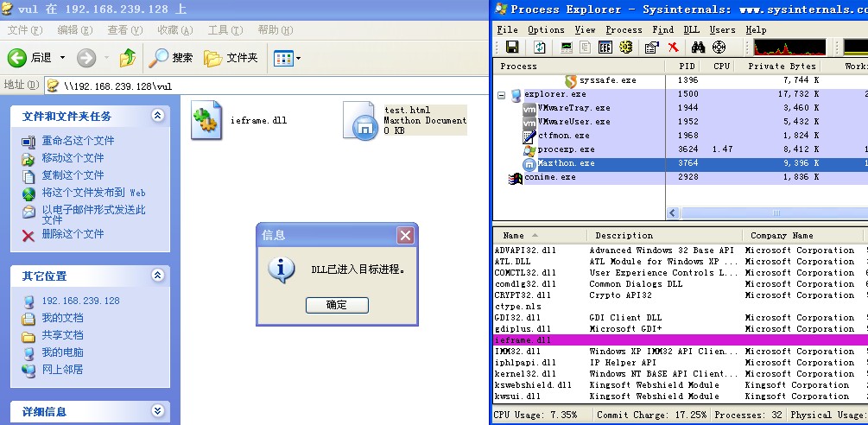This screenshot has height=425, width=868.
Task: Open the System Information graph icon
Action: pos(567,47)
